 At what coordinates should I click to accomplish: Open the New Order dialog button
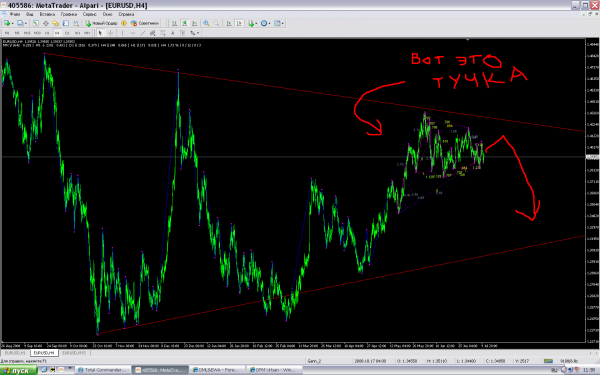(101, 23)
